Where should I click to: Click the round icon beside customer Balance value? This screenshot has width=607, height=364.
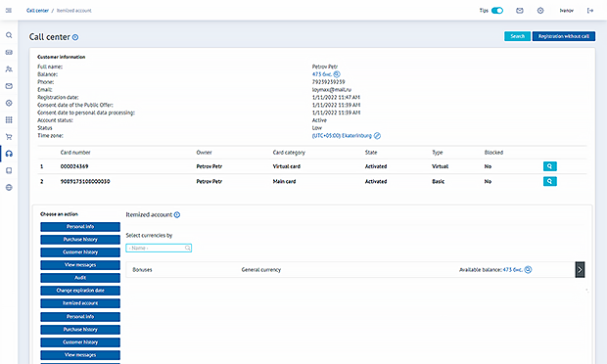coord(337,74)
